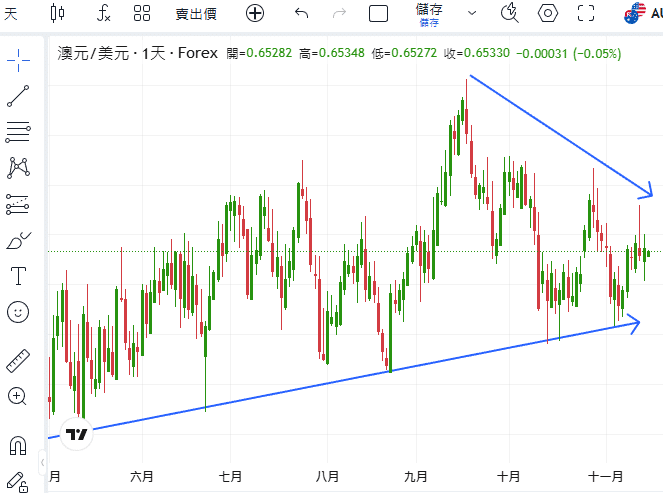
Task: Add a symbol with the plus icon
Action: click(x=255, y=13)
